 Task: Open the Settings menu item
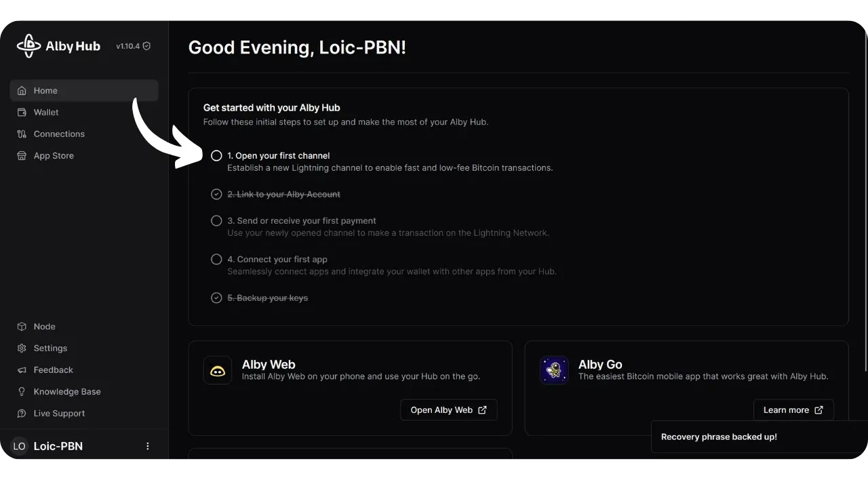[x=50, y=348]
